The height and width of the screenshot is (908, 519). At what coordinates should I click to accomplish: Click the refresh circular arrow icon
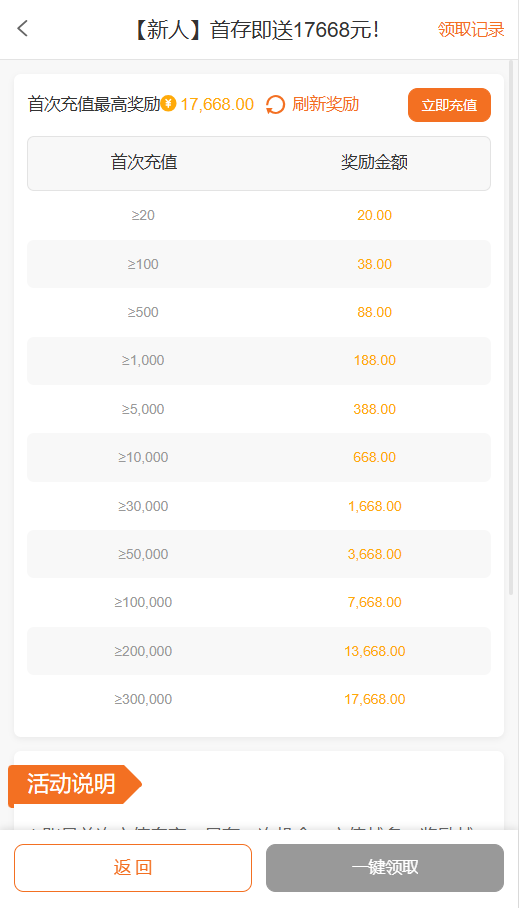[x=276, y=105]
